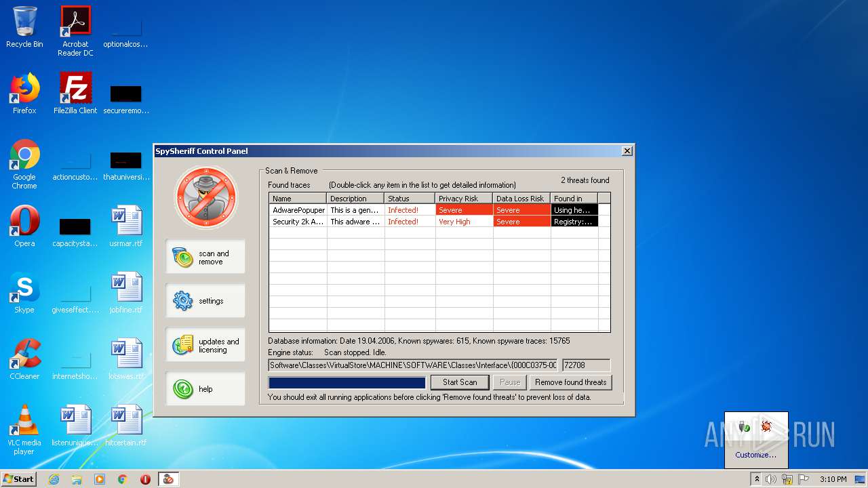Open thatuniversi... desktop file
868x488 pixels.
click(x=126, y=167)
